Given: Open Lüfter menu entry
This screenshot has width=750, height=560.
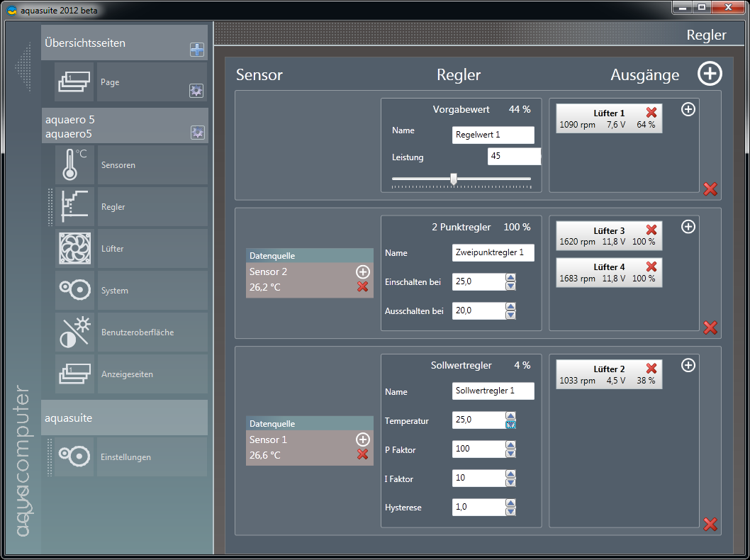Looking at the screenshot, I should click(x=152, y=248).
